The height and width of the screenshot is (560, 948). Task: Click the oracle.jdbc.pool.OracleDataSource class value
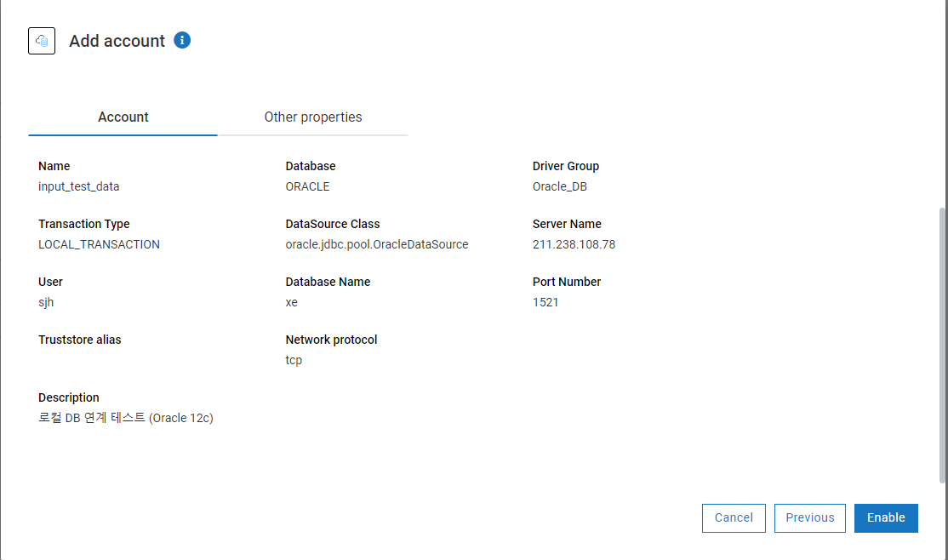pyautogui.click(x=377, y=244)
